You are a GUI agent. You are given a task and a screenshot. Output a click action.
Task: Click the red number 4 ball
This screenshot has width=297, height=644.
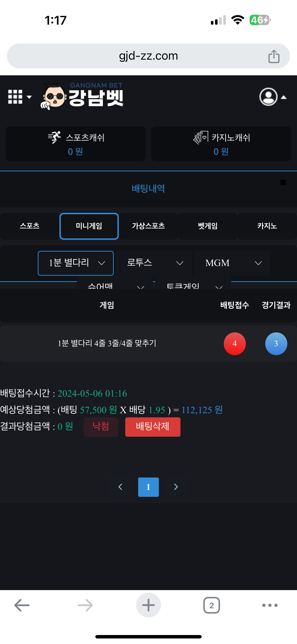coord(235,343)
